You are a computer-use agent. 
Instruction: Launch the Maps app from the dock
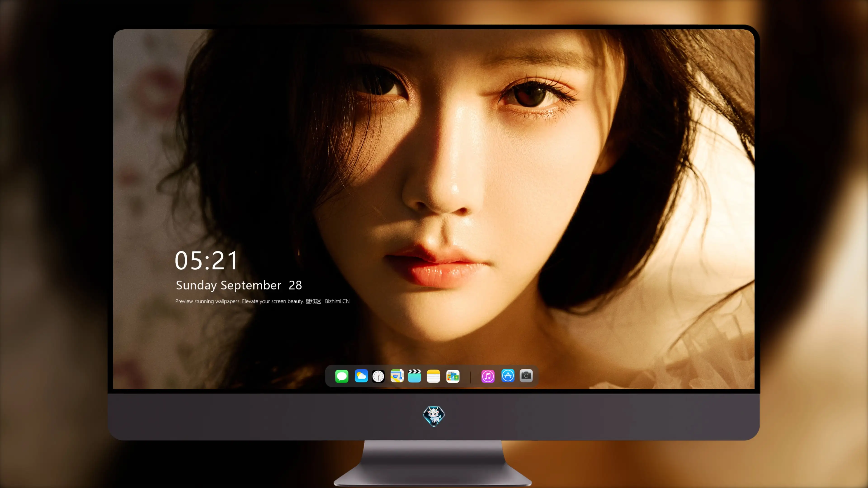pos(397,376)
